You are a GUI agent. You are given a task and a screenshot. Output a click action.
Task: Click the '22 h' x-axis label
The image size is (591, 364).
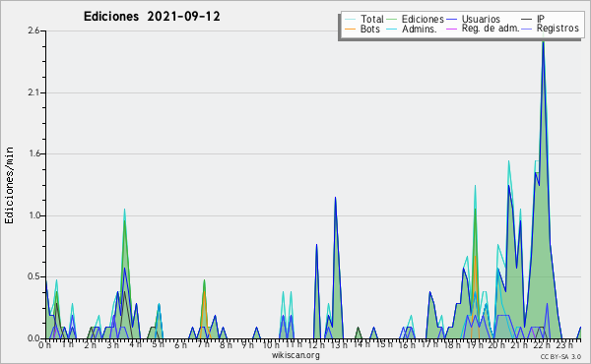(542, 345)
